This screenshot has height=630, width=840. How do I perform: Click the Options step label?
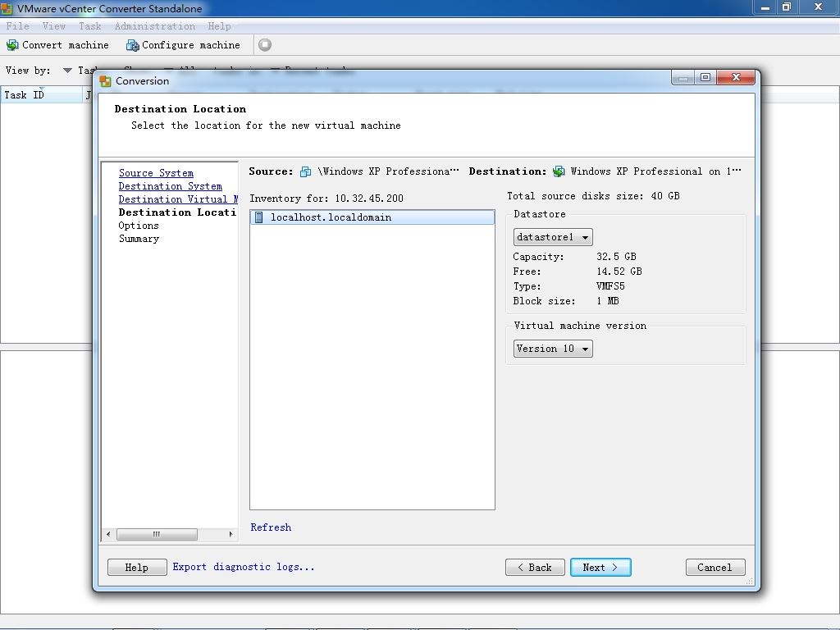(x=138, y=226)
